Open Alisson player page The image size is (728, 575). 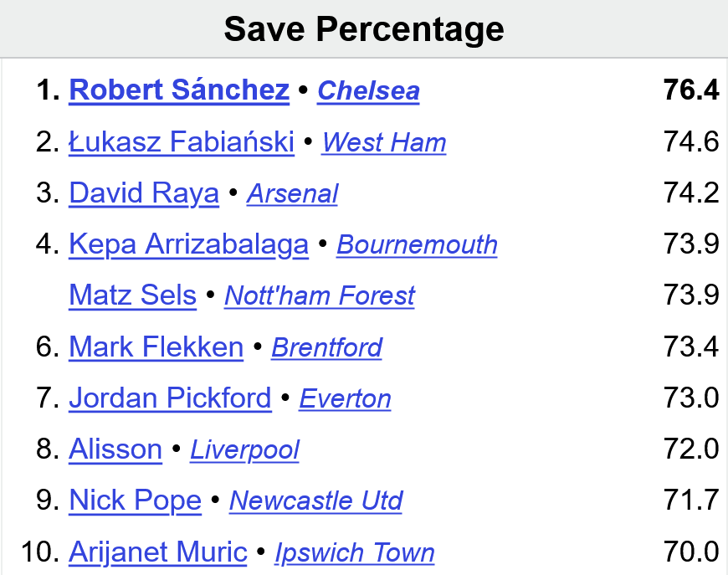(x=115, y=449)
